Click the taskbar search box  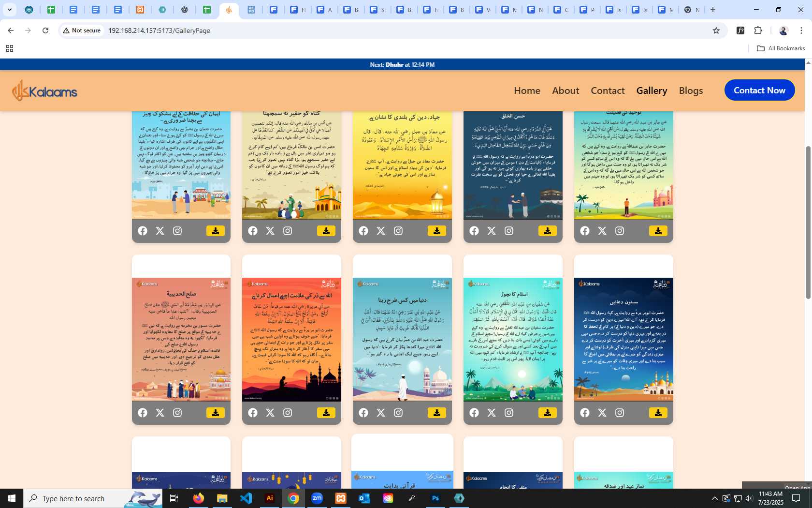click(x=93, y=498)
